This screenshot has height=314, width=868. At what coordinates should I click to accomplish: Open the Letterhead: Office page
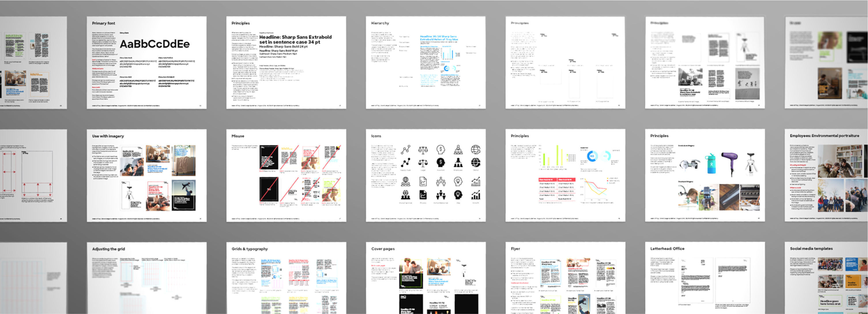tap(705, 278)
